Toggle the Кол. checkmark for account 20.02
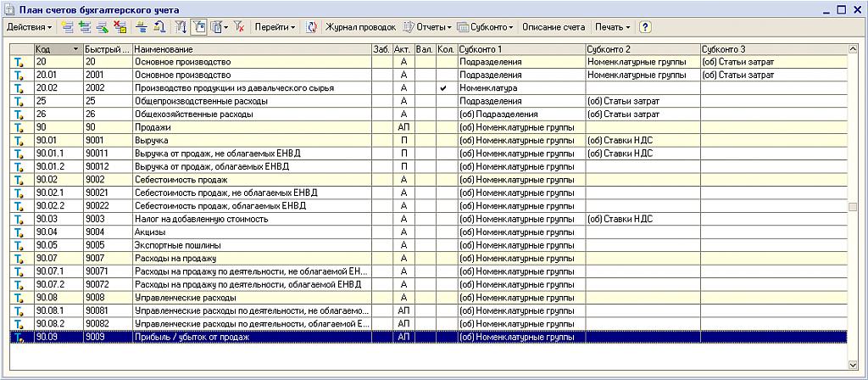The width and height of the screenshot is (868, 380). (443, 87)
